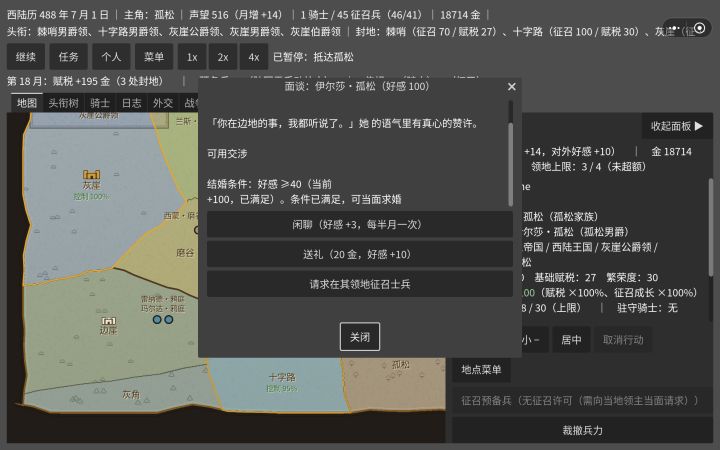Click the record target icon top right
This screenshot has width=720, height=450.
coord(700,28)
